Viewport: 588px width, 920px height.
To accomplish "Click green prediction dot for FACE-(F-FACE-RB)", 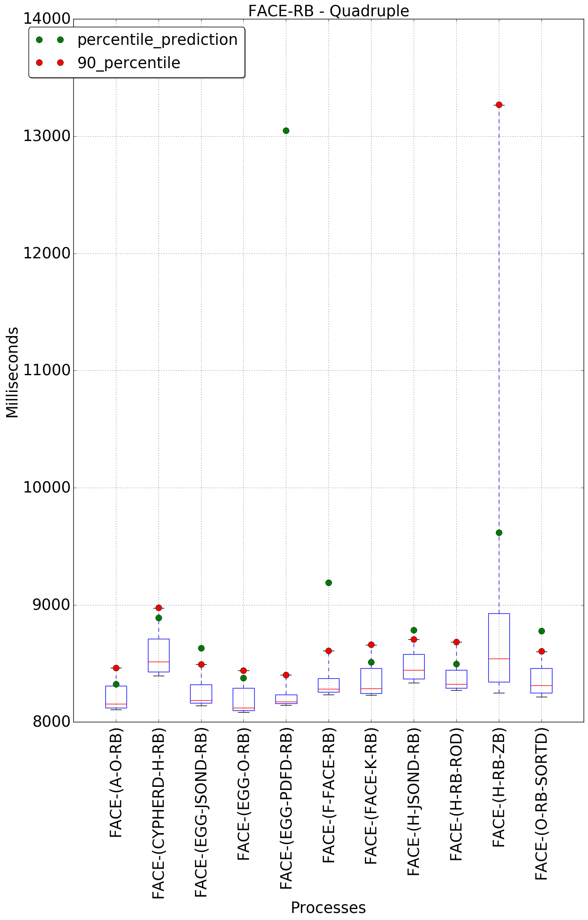I will pos(328,583).
